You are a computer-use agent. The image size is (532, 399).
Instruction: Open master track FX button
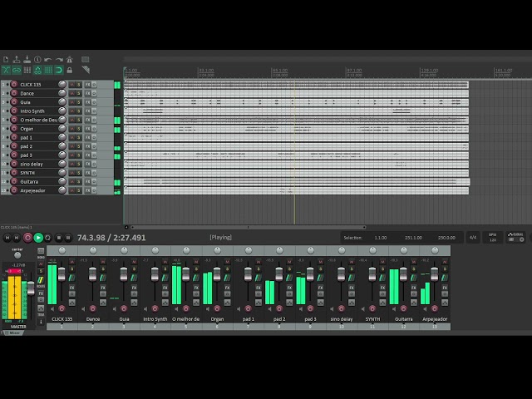(41, 293)
